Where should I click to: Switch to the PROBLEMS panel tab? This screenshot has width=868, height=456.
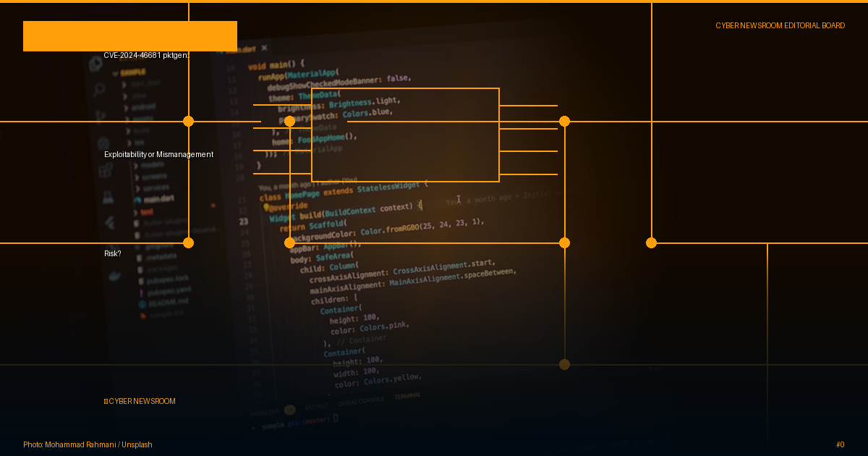265,412
